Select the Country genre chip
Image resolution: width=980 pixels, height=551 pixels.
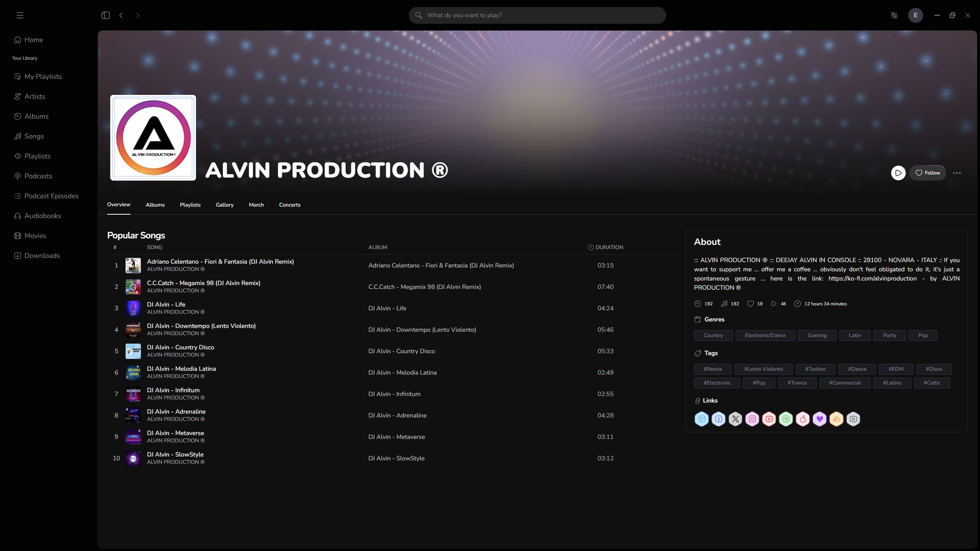point(713,336)
